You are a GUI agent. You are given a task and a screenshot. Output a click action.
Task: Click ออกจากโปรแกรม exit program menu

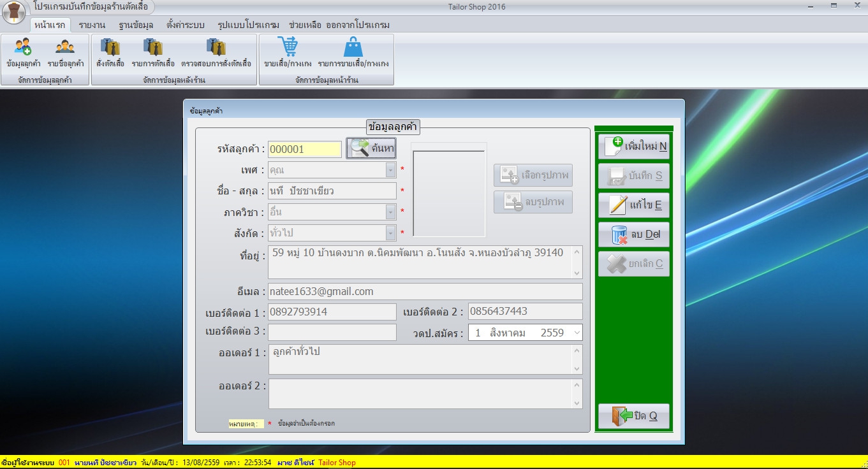click(358, 25)
